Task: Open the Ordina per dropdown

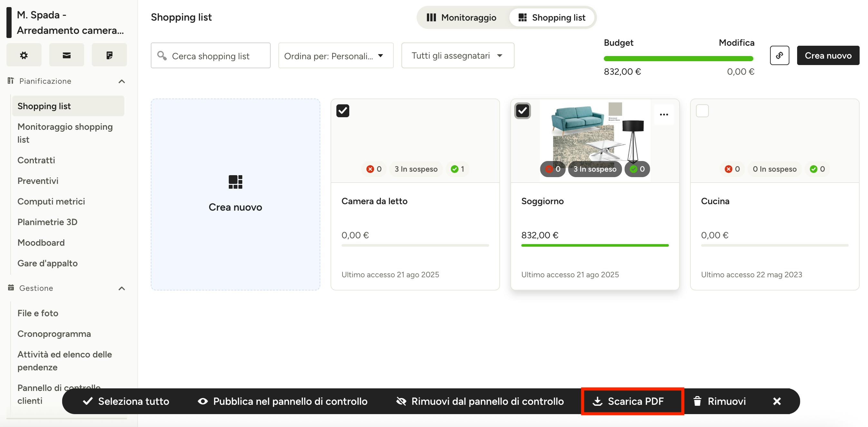Action: (336, 56)
